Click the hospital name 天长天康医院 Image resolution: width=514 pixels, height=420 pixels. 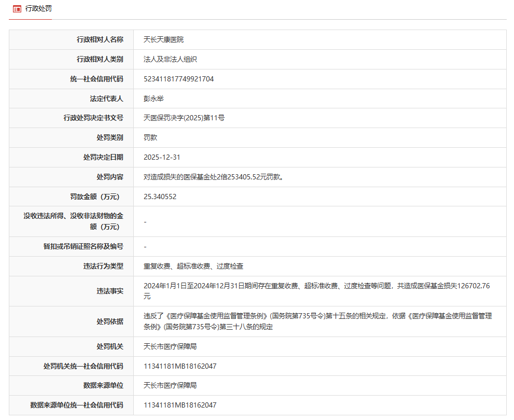(x=163, y=39)
